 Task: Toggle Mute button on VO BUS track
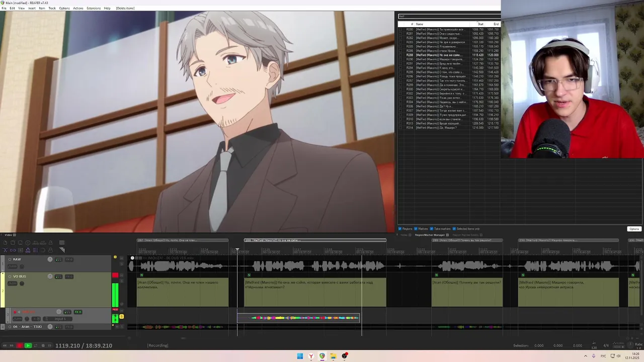click(x=122, y=276)
